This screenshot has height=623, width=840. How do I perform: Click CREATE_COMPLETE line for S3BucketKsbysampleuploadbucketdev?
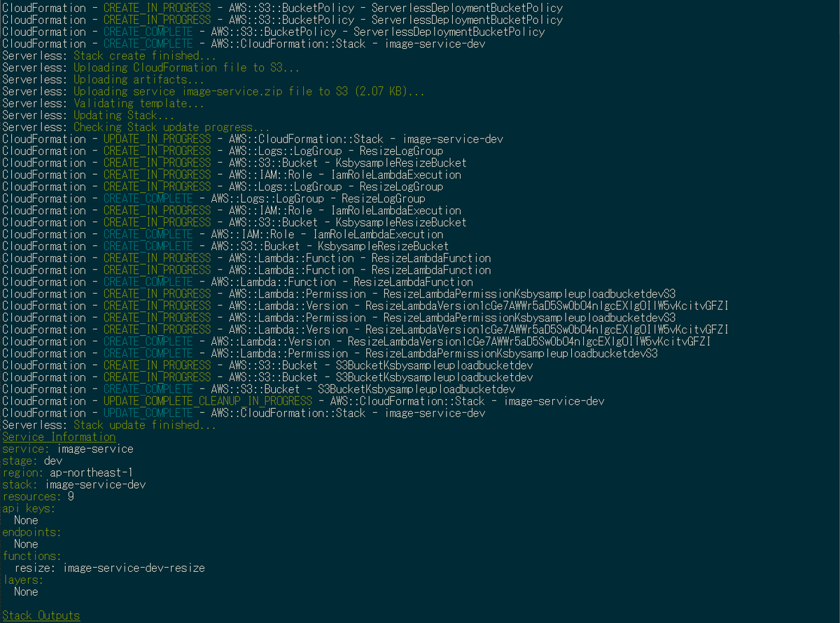coord(258,388)
